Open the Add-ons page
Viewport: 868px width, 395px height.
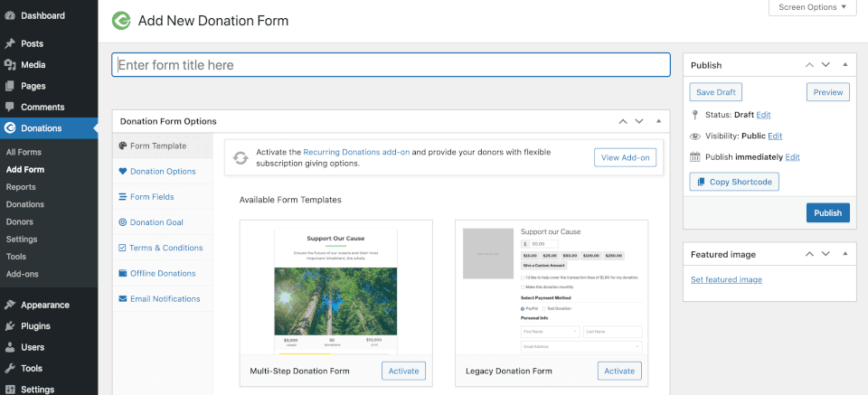[x=22, y=274]
